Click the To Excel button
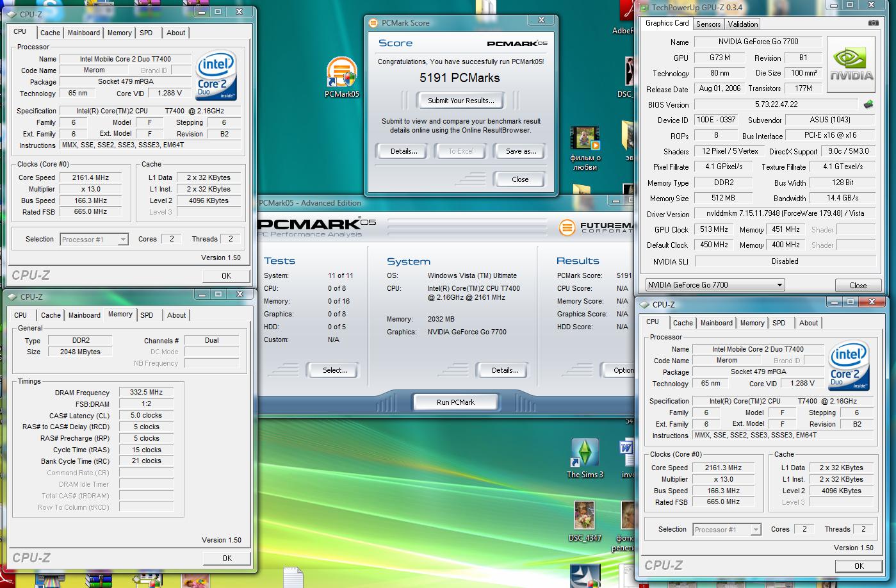This screenshot has width=896, height=588. [x=461, y=151]
